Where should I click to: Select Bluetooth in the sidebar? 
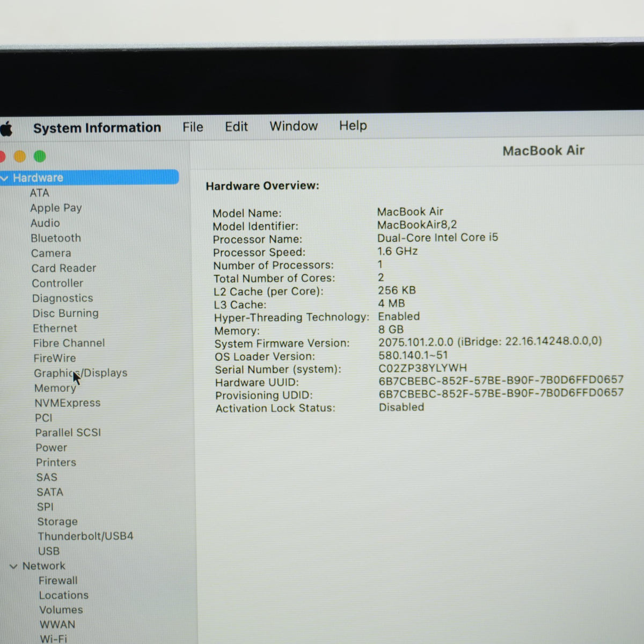(x=56, y=238)
